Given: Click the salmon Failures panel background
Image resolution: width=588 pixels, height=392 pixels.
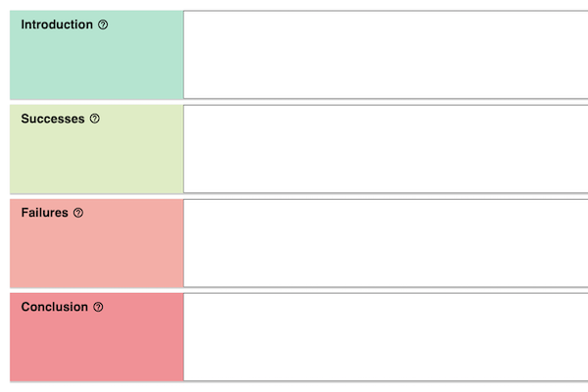Looking at the screenshot, I should click(96, 251).
